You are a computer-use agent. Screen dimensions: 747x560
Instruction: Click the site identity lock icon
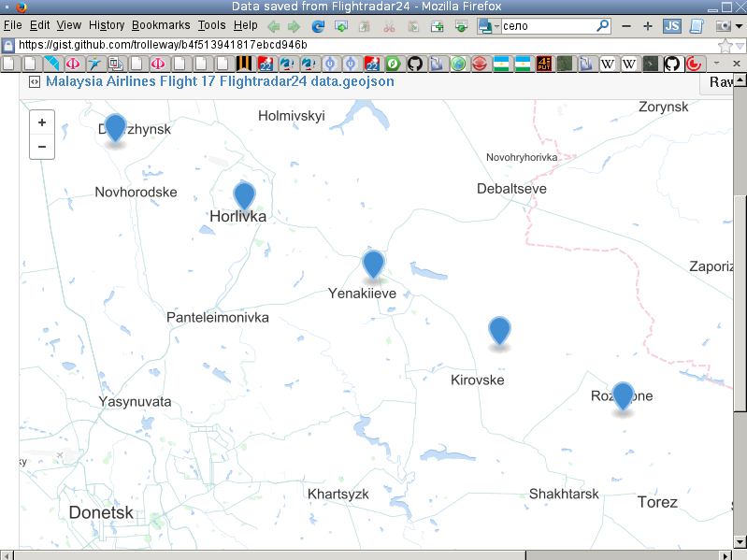pyautogui.click(x=7, y=46)
